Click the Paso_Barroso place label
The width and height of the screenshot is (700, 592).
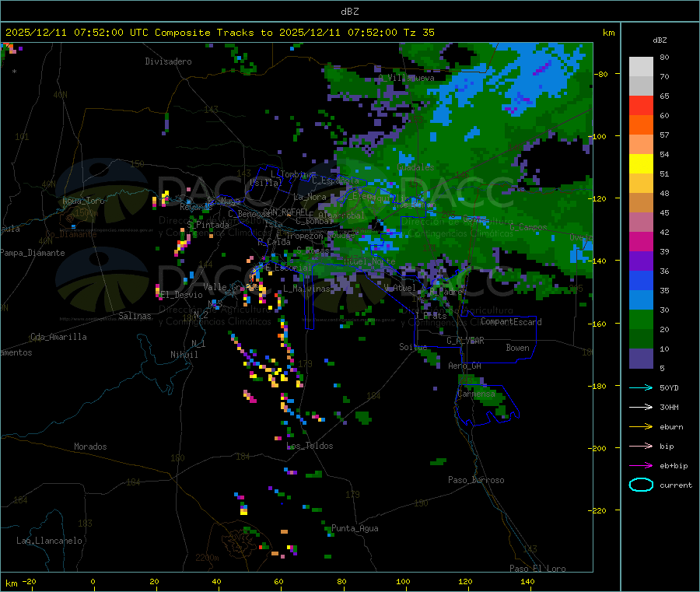(x=476, y=480)
